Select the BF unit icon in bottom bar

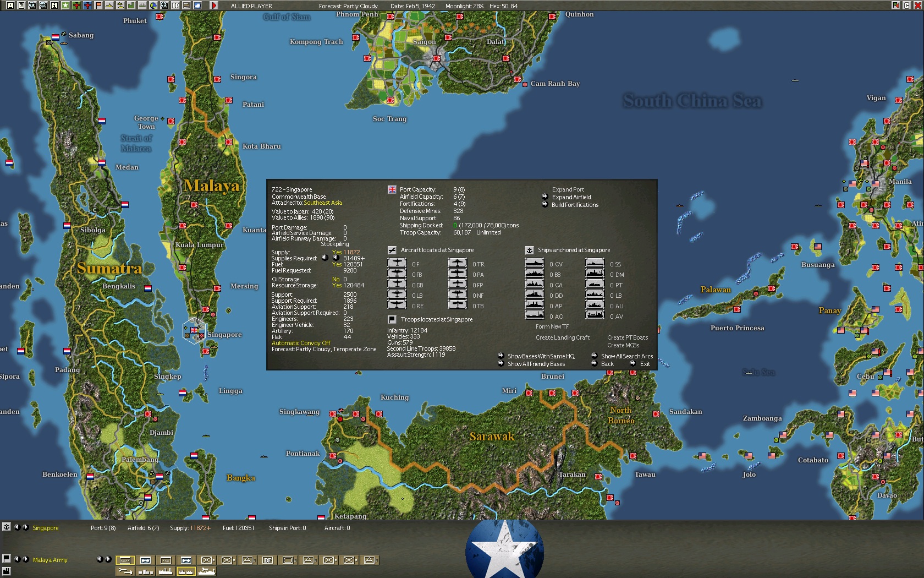tap(268, 560)
